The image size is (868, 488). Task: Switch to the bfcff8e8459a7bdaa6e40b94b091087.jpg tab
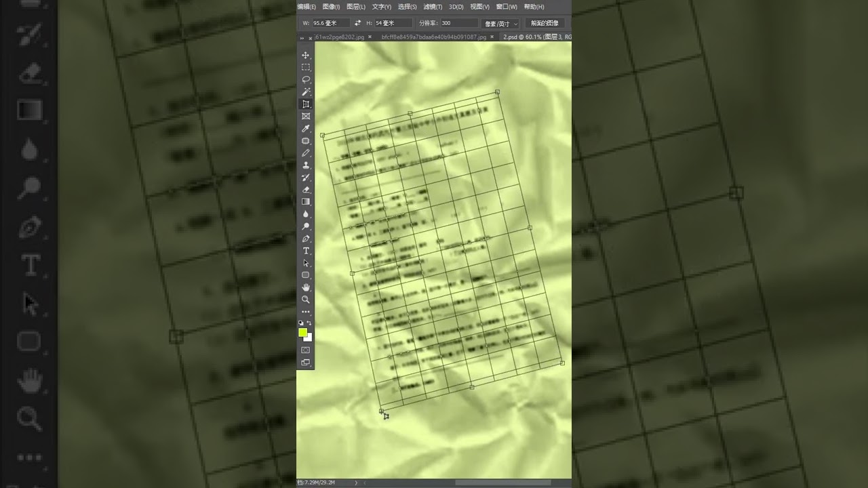coord(434,37)
